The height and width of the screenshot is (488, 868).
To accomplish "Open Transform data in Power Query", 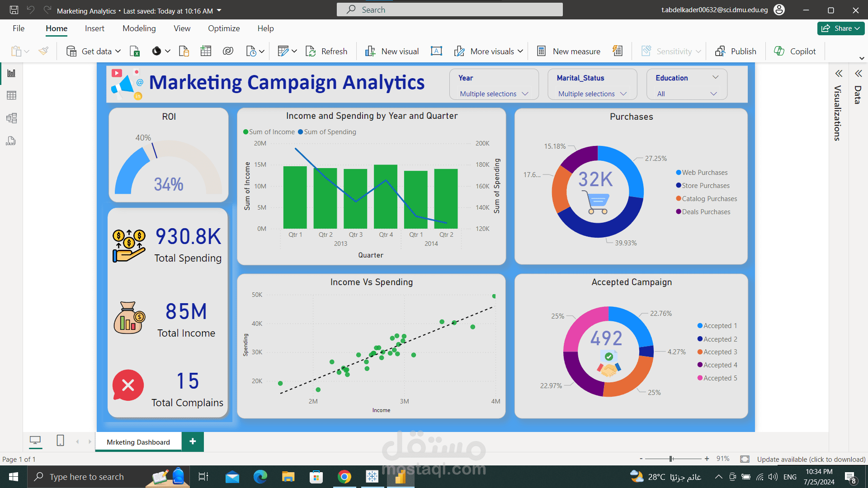I will [284, 51].
